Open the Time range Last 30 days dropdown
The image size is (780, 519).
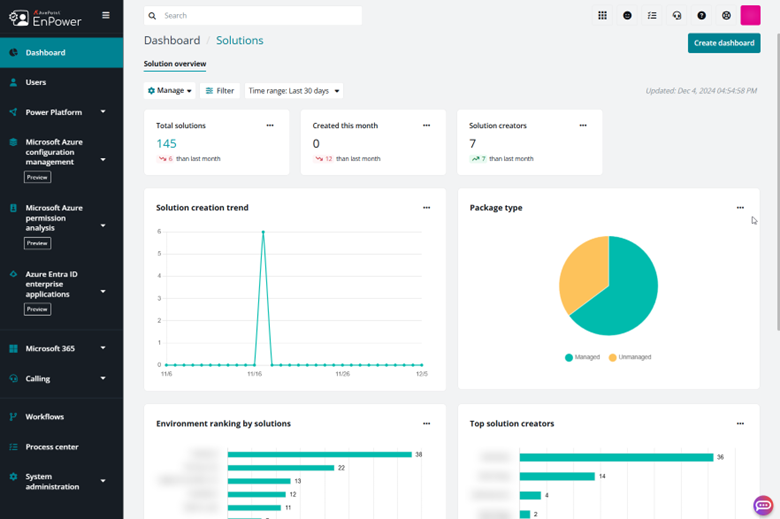click(x=293, y=91)
